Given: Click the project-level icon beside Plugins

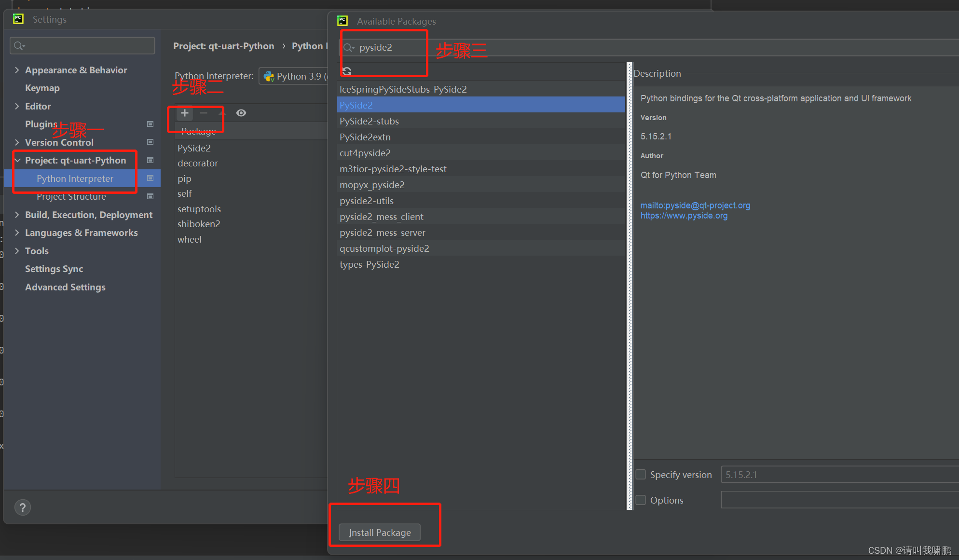Looking at the screenshot, I should tap(151, 124).
